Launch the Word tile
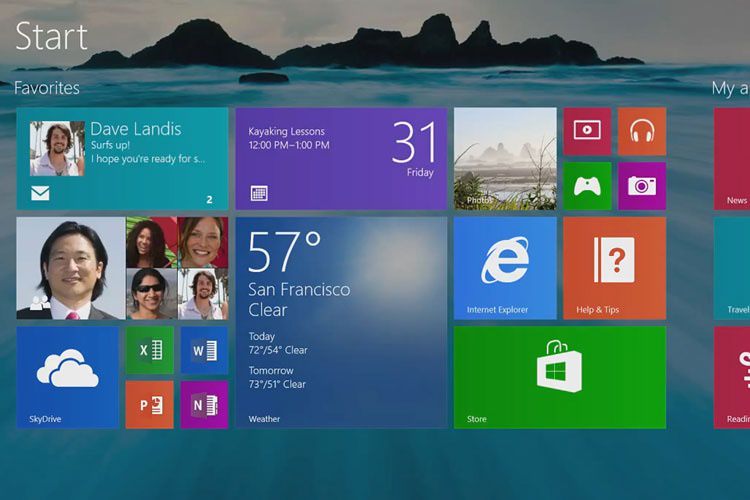Viewport: 750px width, 500px height. click(204, 350)
